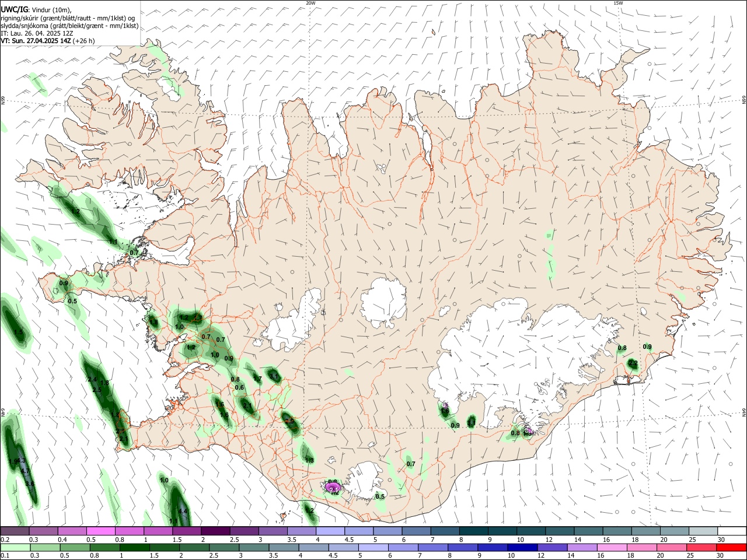The image size is (747, 560).
Task: Click the '0.1' label in lower legend row
Action: click(5, 556)
